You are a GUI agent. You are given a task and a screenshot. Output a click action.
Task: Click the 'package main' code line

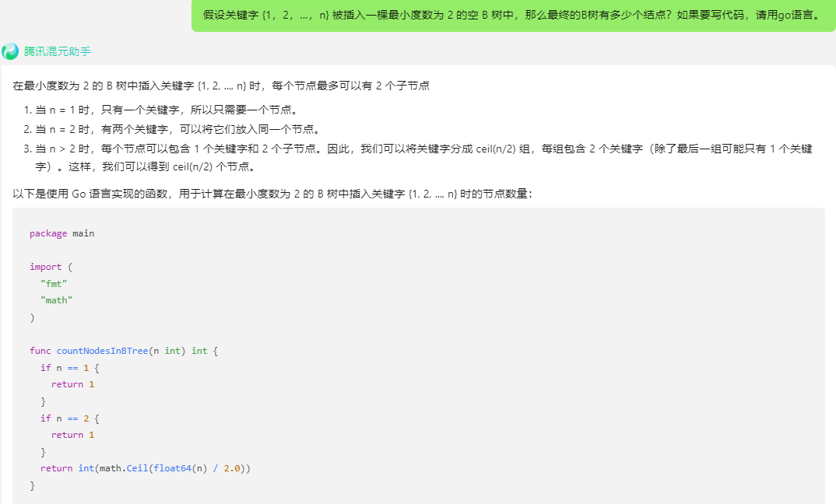[x=61, y=233]
